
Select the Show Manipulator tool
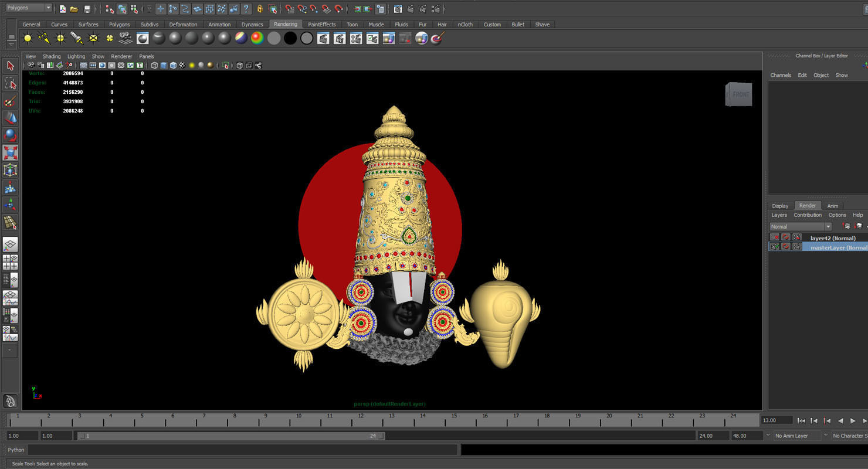point(10,205)
